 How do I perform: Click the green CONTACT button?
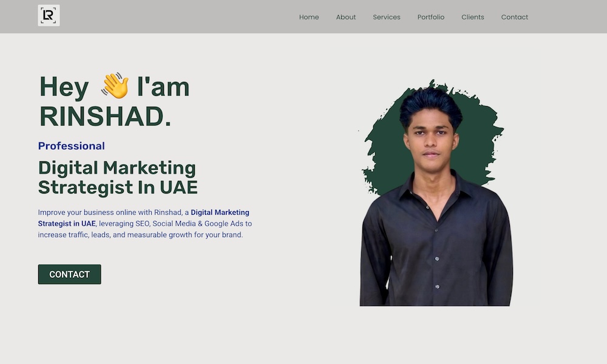(70, 274)
